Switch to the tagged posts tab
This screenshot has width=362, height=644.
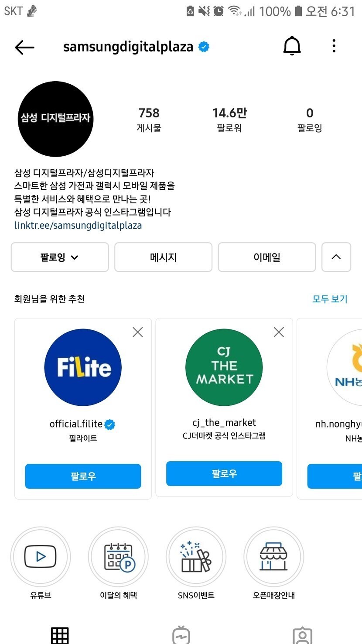[x=302, y=635]
